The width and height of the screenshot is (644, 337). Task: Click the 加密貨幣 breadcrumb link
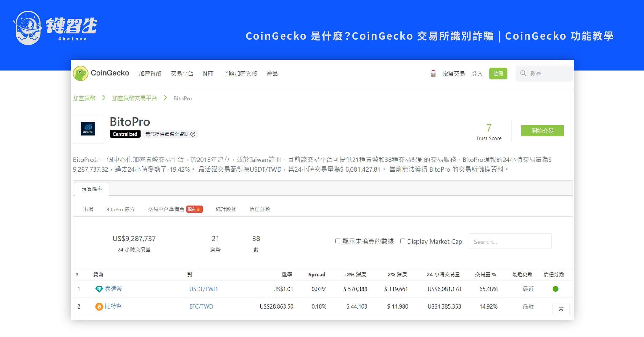click(84, 98)
